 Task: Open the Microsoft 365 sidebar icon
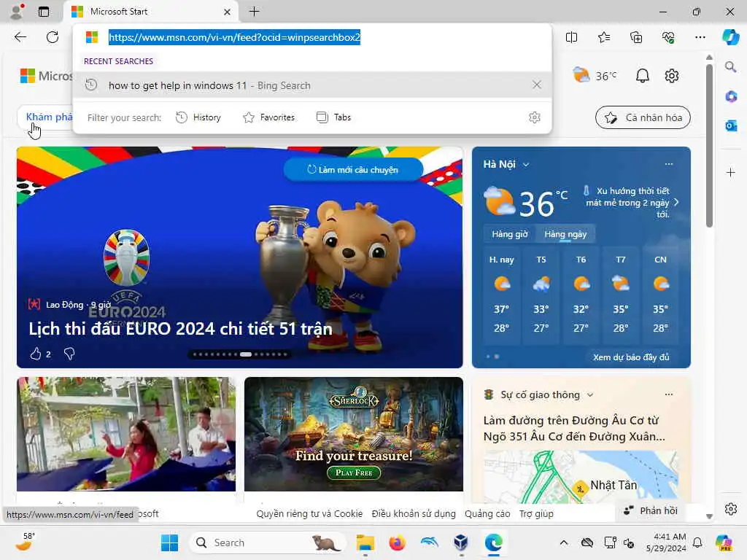click(x=730, y=97)
